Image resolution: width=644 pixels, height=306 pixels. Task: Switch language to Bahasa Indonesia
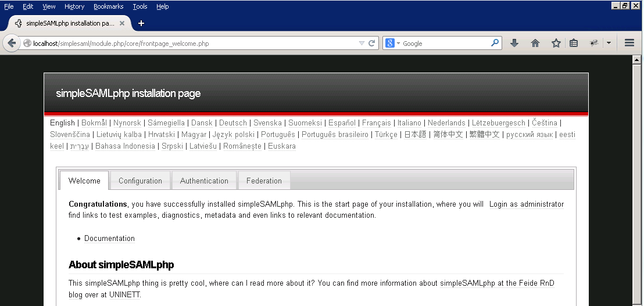click(126, 146)
